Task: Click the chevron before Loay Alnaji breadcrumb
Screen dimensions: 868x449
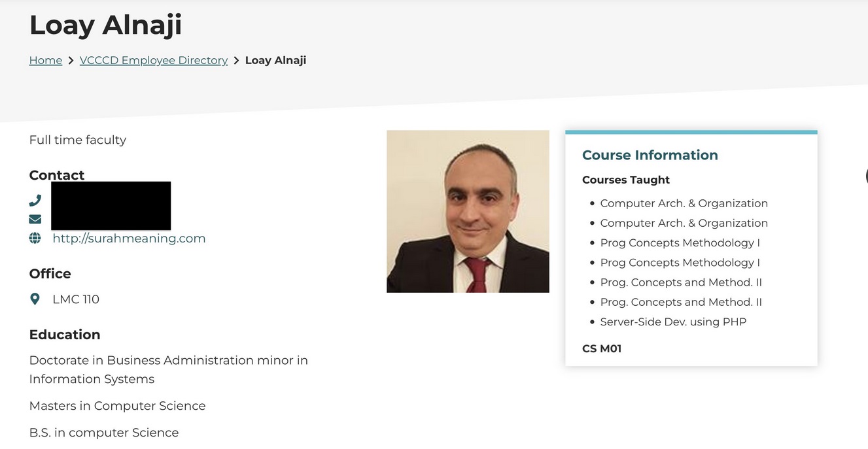Action: [x=236, y=59]
